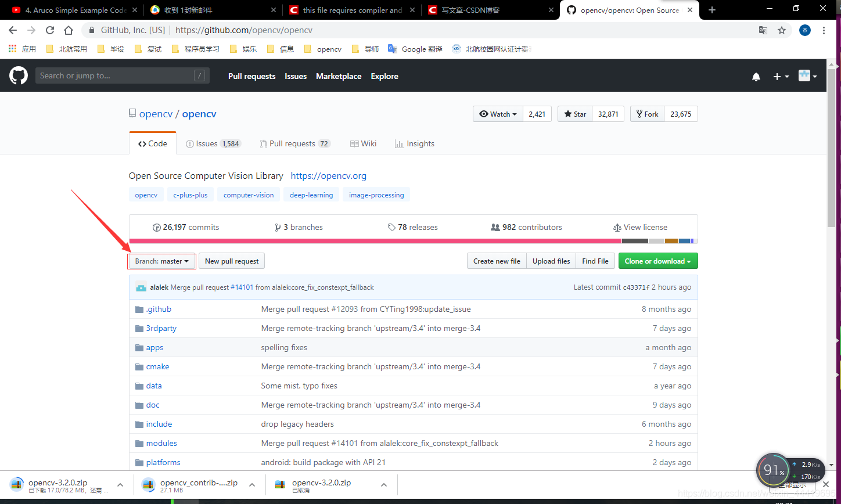
Task: Open the Branch: master dropdown
Action: 161,261
